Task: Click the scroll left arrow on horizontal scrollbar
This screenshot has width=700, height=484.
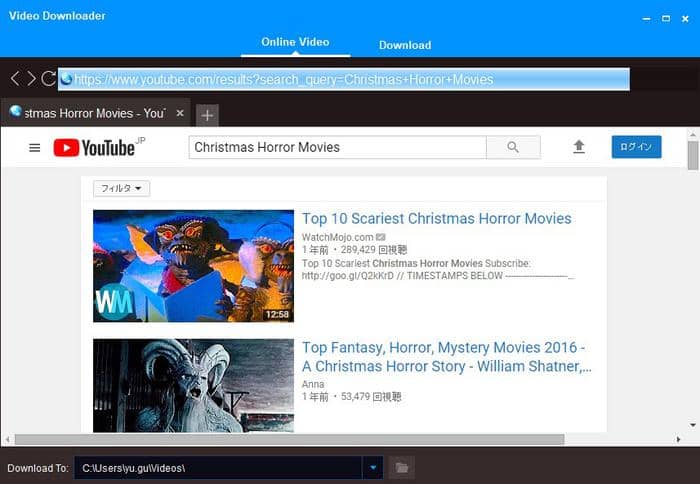Action: (7, 439)
